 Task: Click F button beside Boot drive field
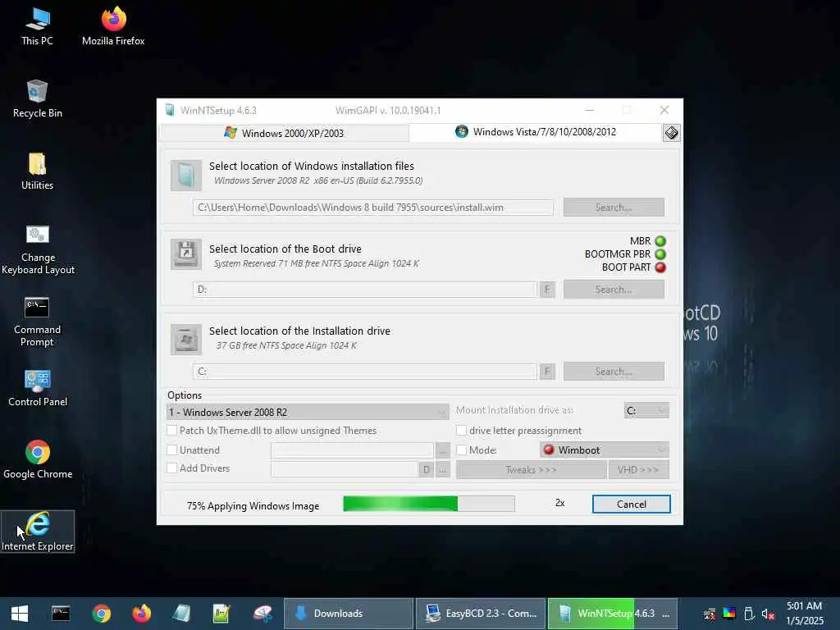[547, 290]
